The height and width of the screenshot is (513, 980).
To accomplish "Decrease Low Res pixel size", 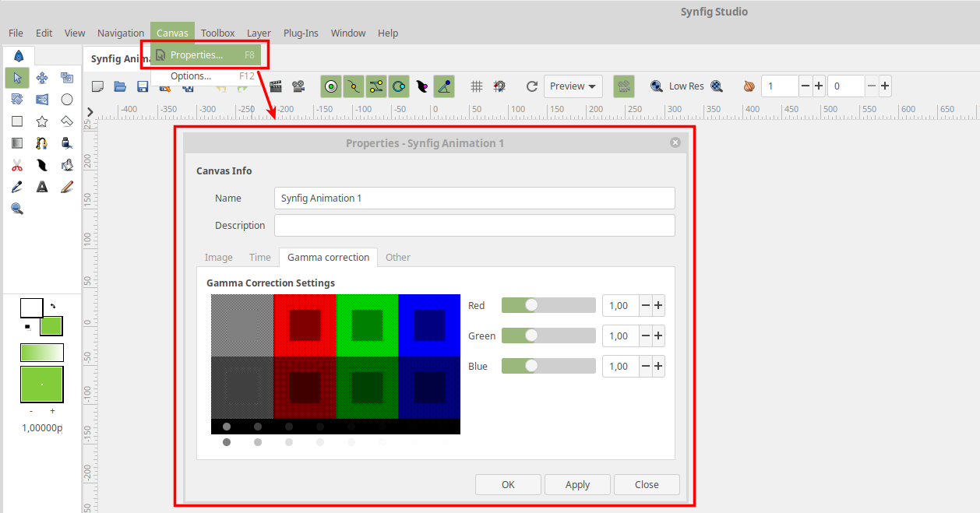I will point(657,86).
